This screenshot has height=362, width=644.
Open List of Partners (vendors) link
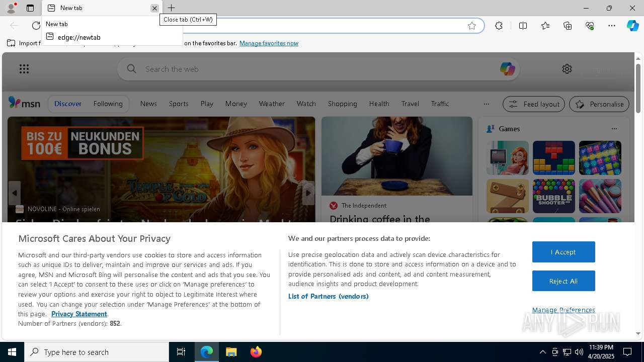point(328,296)
